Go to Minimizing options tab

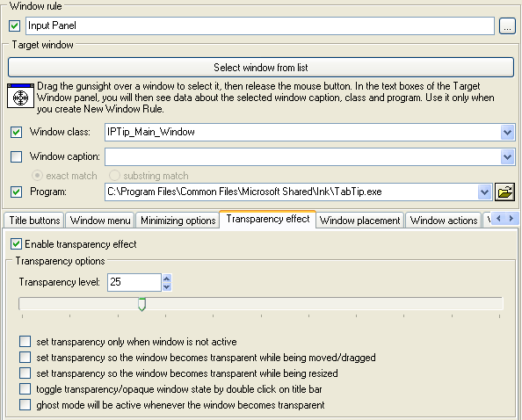click(178, 221)
